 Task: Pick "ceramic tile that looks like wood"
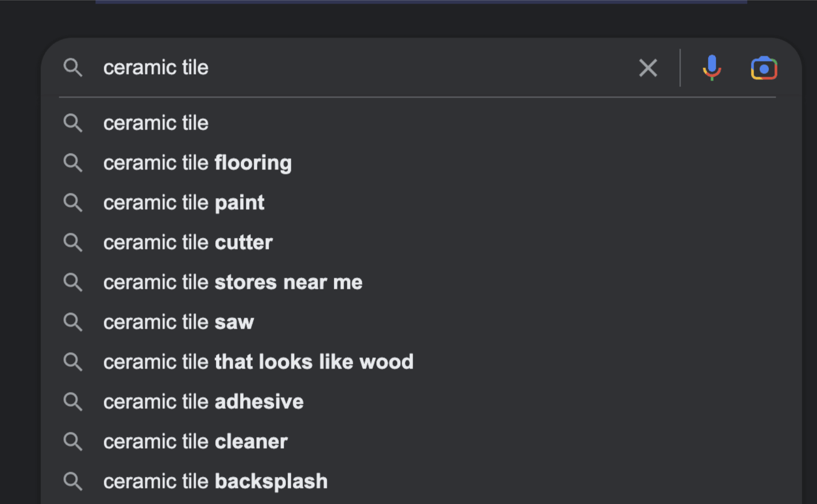coord(258,362)
